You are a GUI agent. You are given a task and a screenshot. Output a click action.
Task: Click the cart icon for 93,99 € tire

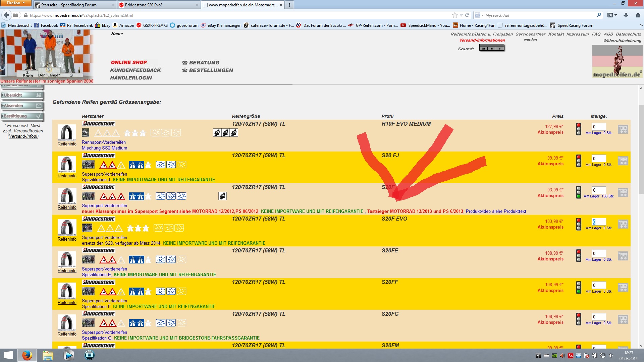[623, 192]
